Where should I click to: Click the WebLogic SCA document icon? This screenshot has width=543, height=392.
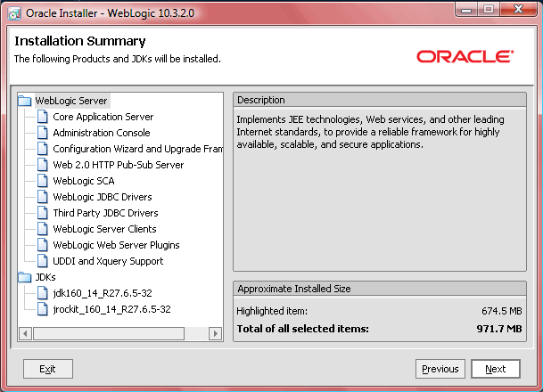coord(43,181)
